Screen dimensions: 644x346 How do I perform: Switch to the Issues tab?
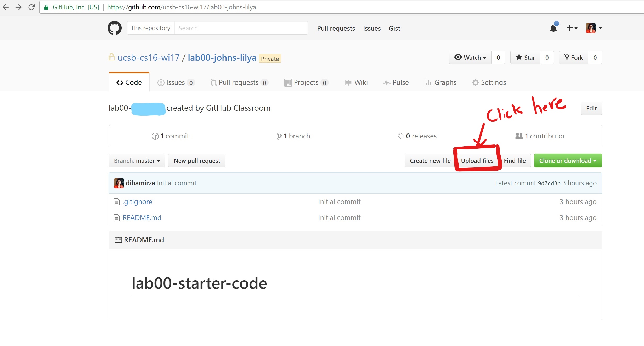coord(176,82)
